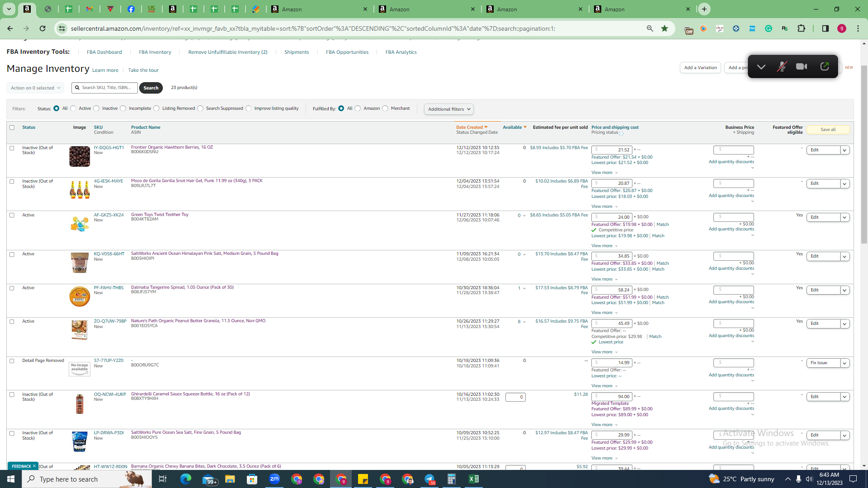Image resolution: width=868 pixels, height=488 pixels.
Task: Open the Additional filters dropdown
Action: 449,109
